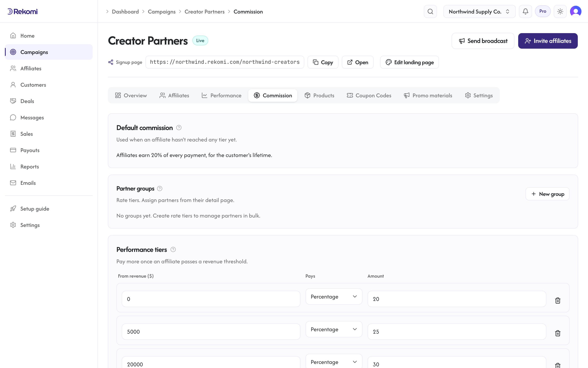
Task: Click the Emails envelope icon in sidebar
Action: pos(13,183)
